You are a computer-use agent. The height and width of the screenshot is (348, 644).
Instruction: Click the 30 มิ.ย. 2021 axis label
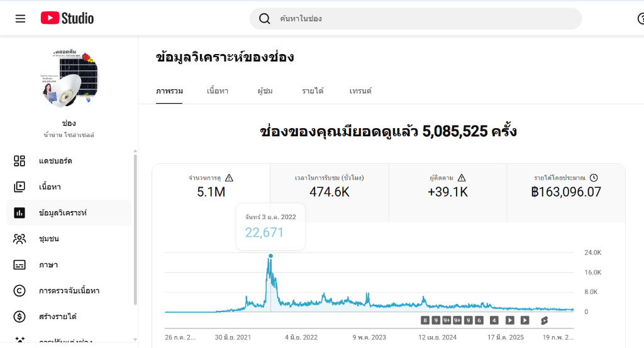[x=233, y=337]
